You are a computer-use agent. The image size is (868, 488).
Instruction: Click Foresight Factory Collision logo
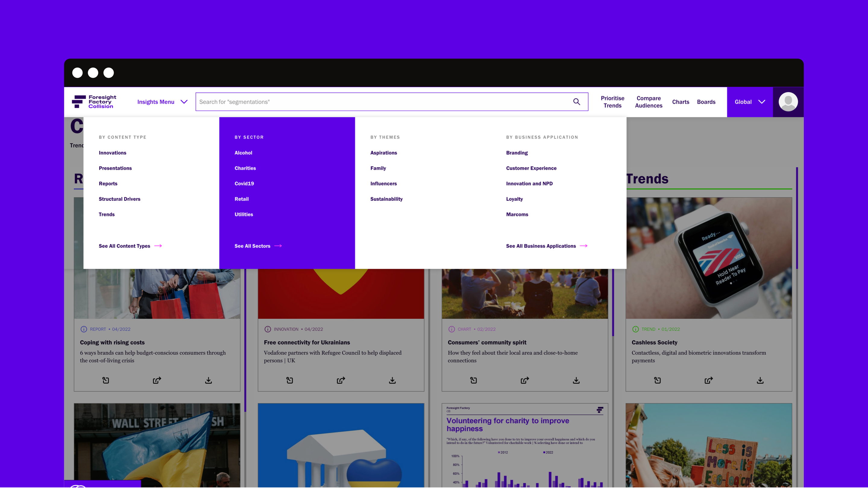(94, 102)
